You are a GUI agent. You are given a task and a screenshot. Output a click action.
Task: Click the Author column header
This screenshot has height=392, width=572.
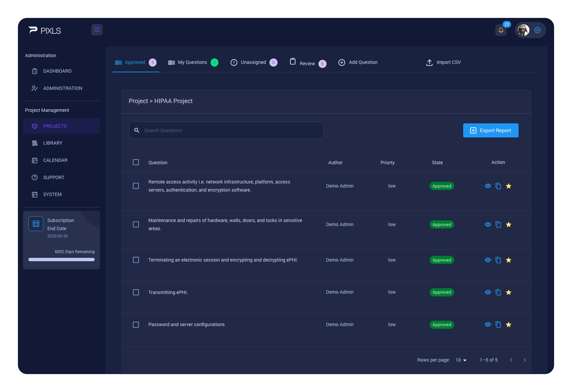[x=335, y=163]
